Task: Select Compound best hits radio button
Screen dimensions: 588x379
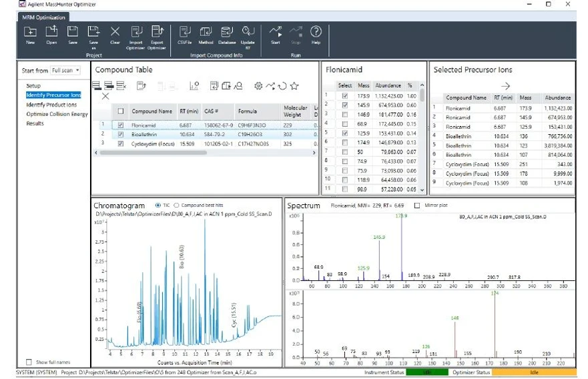Action: point(176,206)
